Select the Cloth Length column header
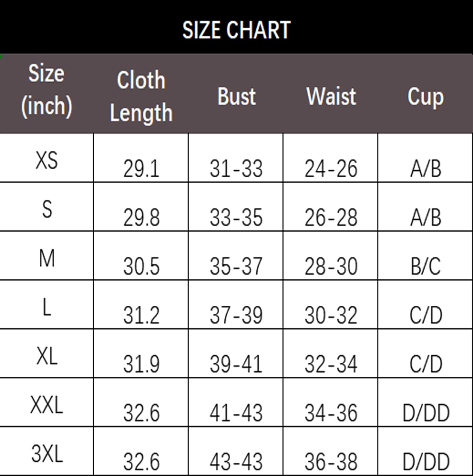The image size is (473, 476). [x=141, y=96]
